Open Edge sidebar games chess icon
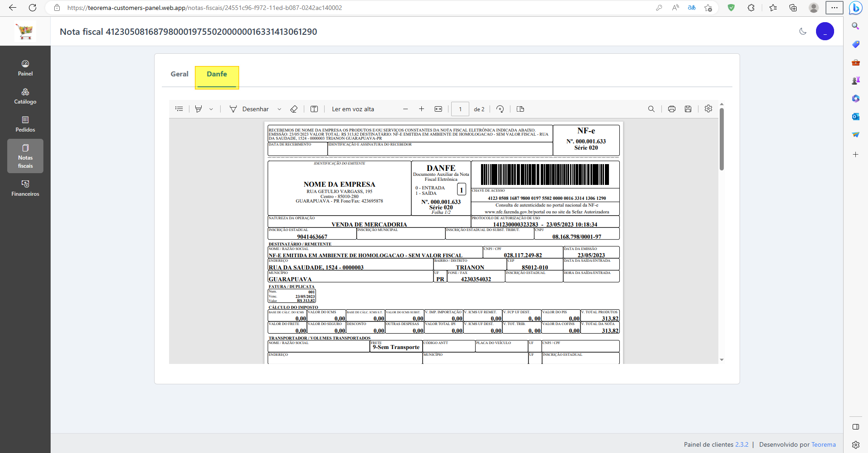This screenshot has width=868, height=453. tap(855, 80)
